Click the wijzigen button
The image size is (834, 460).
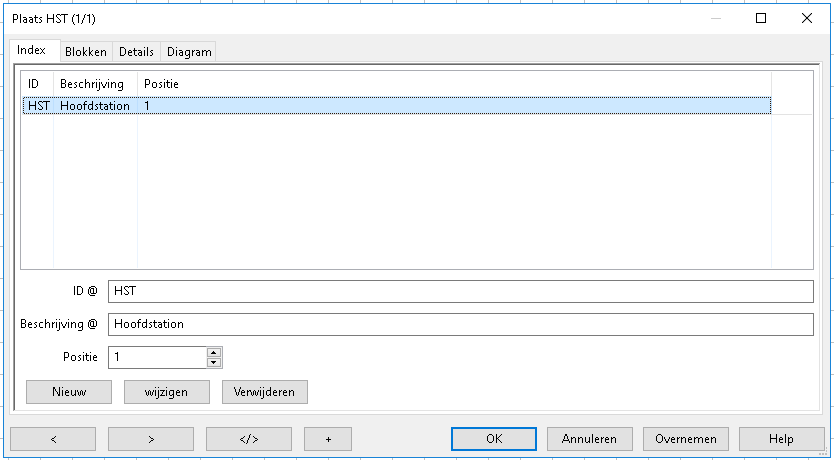pyautogui.click(x=167, y=391)
